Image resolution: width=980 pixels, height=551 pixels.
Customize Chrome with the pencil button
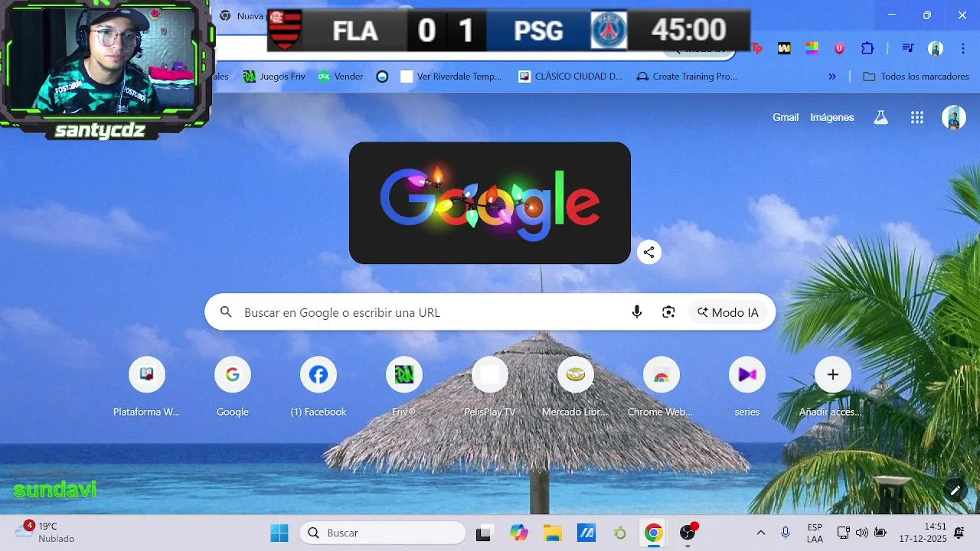(x=955, y=491)
